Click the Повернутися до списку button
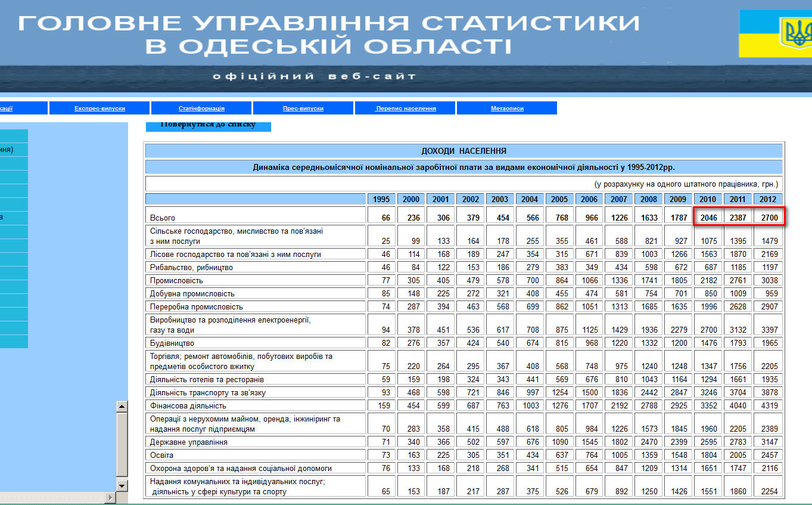 (209, 125)
